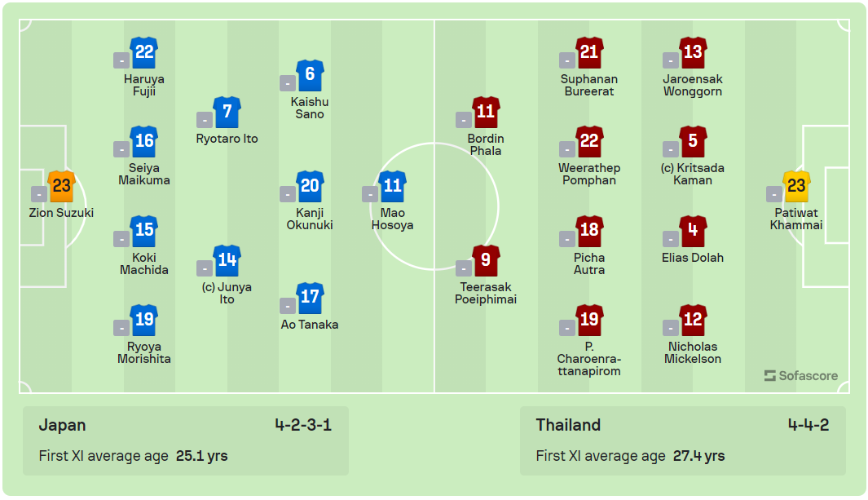Screen dimensions: 868x500
Task: Open Kanji Okunuki's number 20 jersey
Action: [310, 186]
